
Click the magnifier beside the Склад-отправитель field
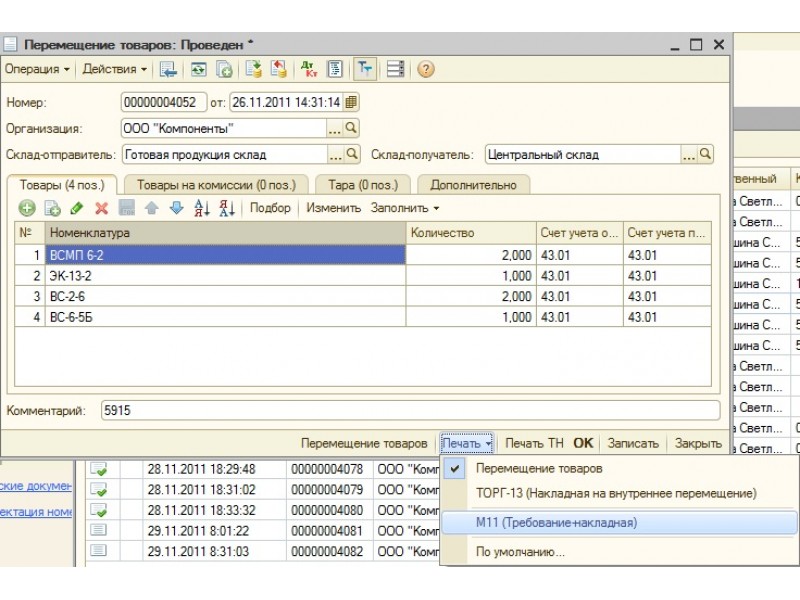click(x=352, y=154)
